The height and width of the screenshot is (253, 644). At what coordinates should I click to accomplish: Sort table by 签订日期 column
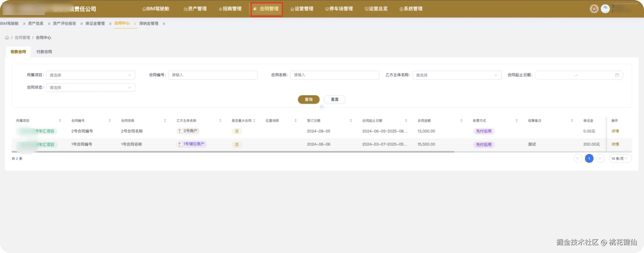pos(351,121)
